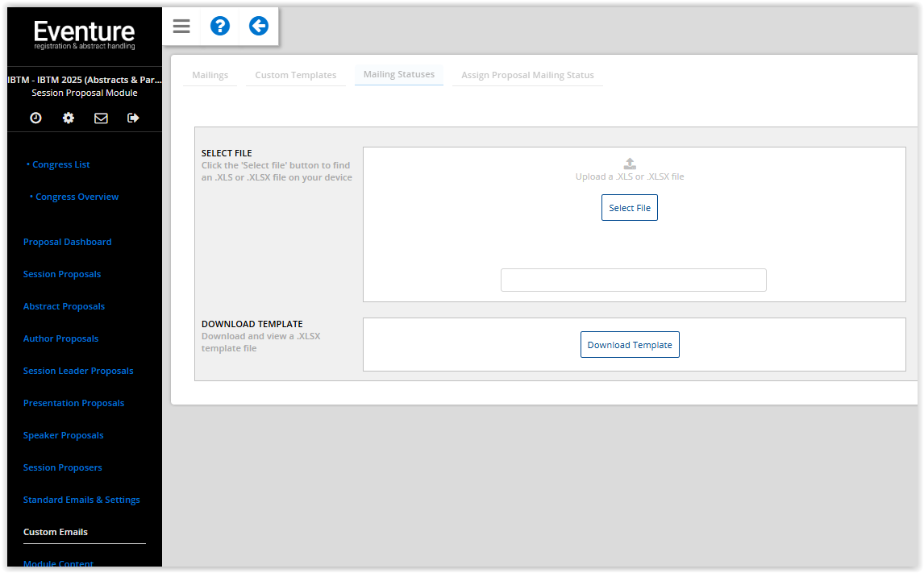Screen dimensions: 924x573
Task: Go to Standard Emails & Settings
Action: click(x=81, y=499)
